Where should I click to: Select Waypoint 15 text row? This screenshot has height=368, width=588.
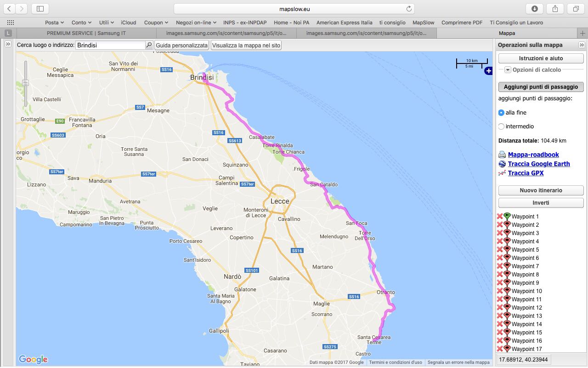pyautogui.click(x=527, y=332)
